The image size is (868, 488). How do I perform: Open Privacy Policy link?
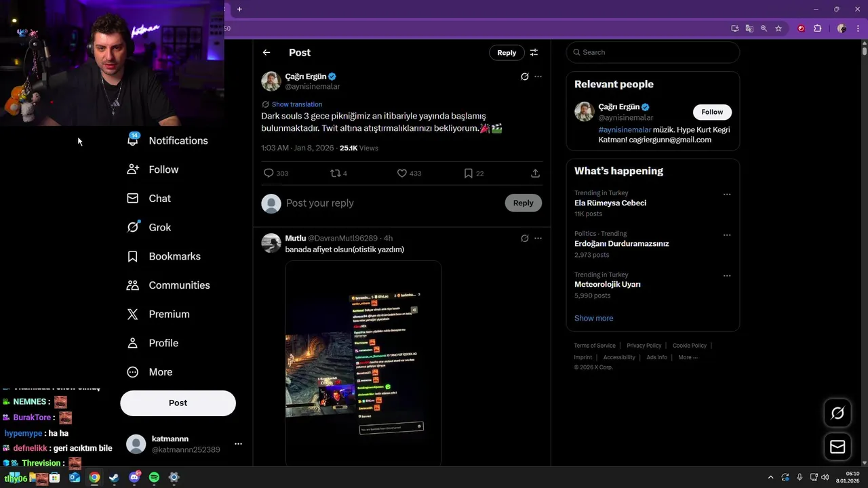click(x=644, y=346)
